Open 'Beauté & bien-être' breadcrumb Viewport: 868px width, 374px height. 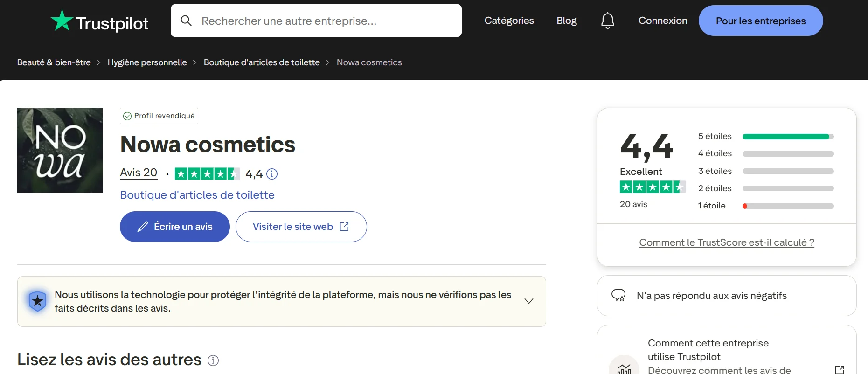click(x=54, y=62)
